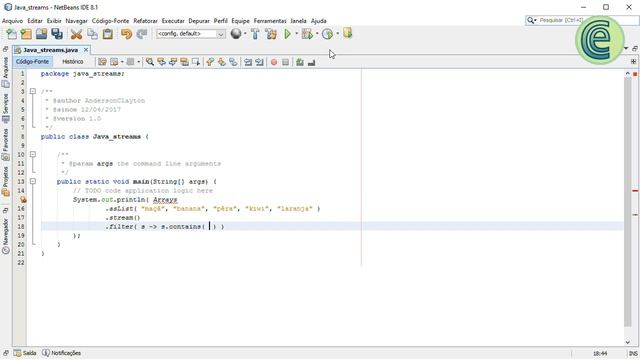Image resolution: width=640 pixels, height=360 pixels.
Task: Click the Pesquisar search field
Action: point(581,20)
